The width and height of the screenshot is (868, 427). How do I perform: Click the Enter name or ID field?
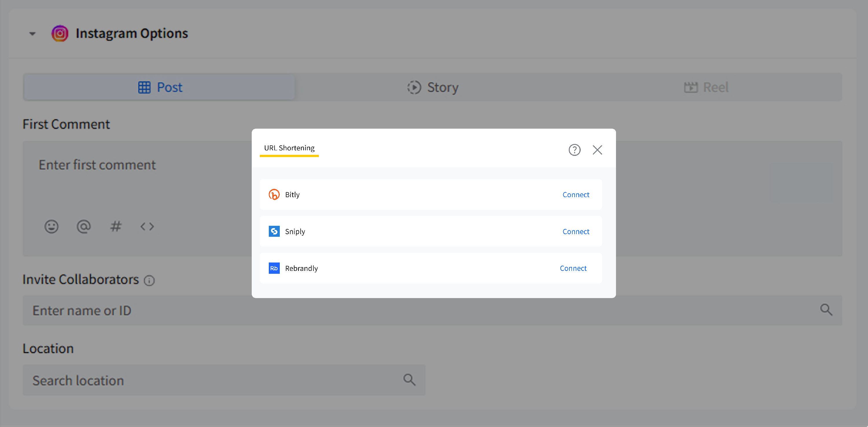(x=404, y=310)
